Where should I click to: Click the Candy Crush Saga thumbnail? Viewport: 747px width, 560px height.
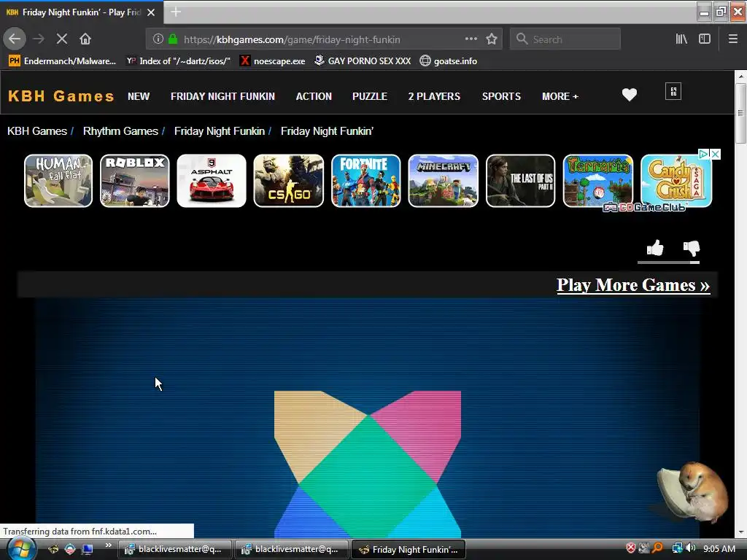pyautogui.click(x=676, y=181)
